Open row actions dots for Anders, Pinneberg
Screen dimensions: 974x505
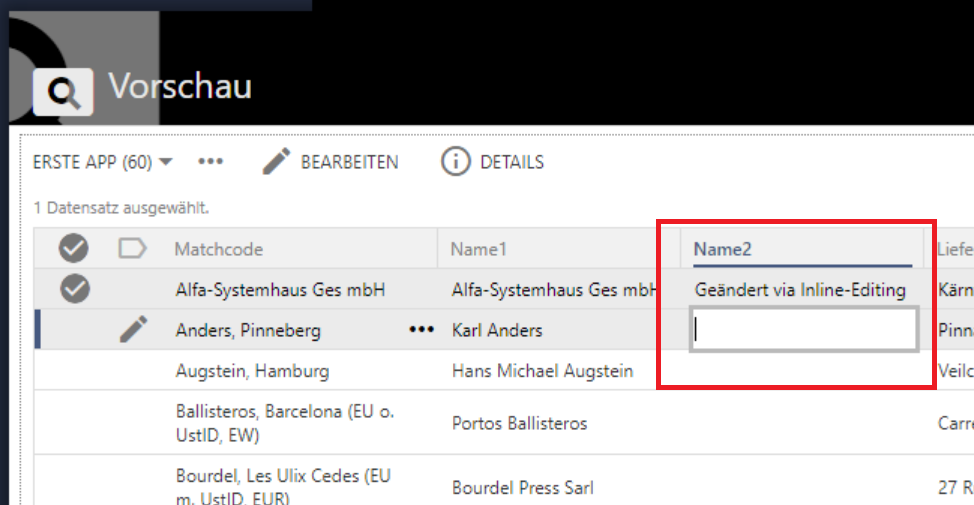tap(421, 329)
